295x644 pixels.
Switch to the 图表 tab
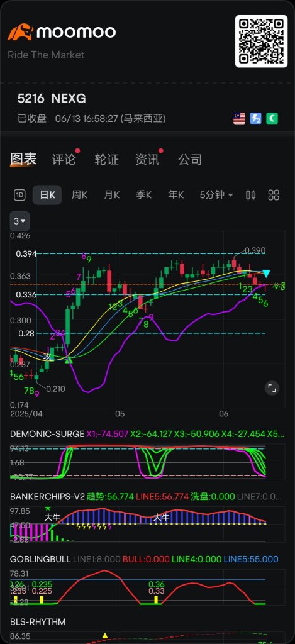coord(23,159)
